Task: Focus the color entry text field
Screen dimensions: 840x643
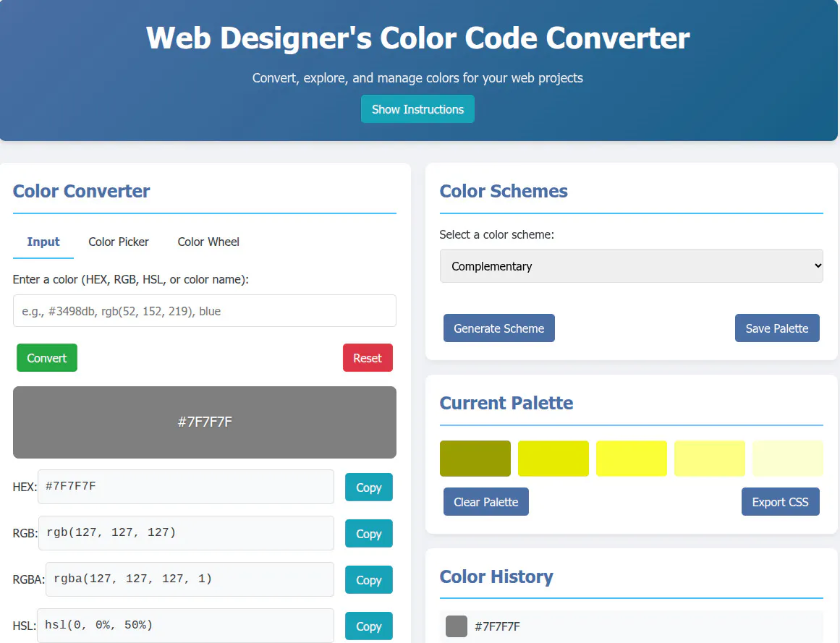Action: click(x=205, y=310)
